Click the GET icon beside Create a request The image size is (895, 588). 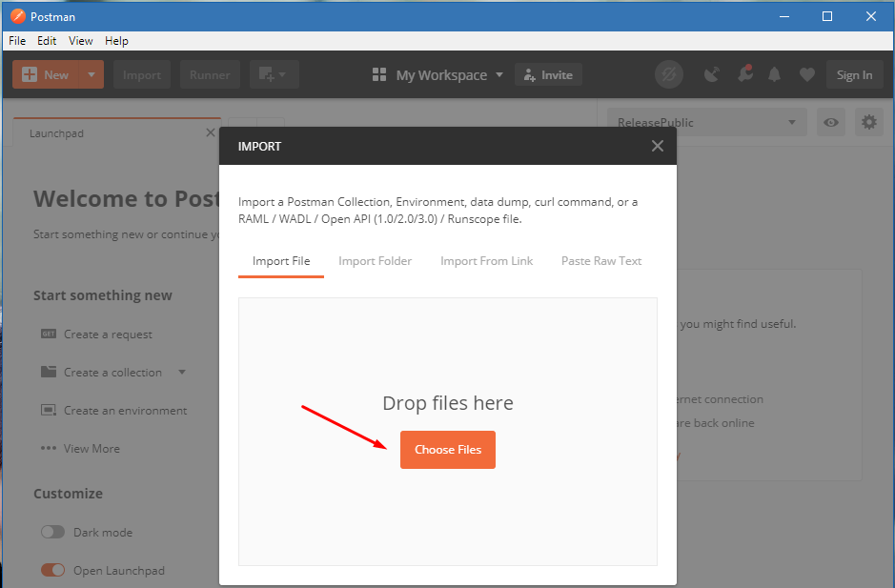point(49,334)
